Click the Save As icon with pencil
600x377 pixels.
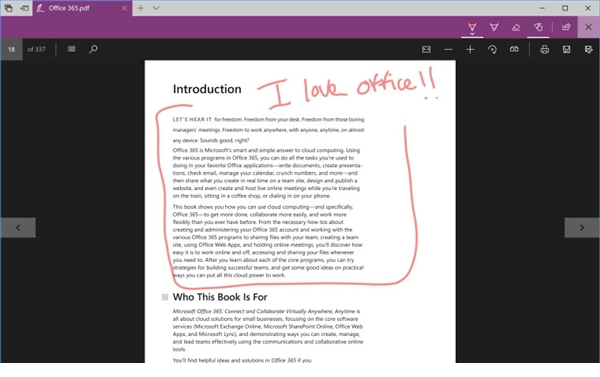[x=589, y=49]
